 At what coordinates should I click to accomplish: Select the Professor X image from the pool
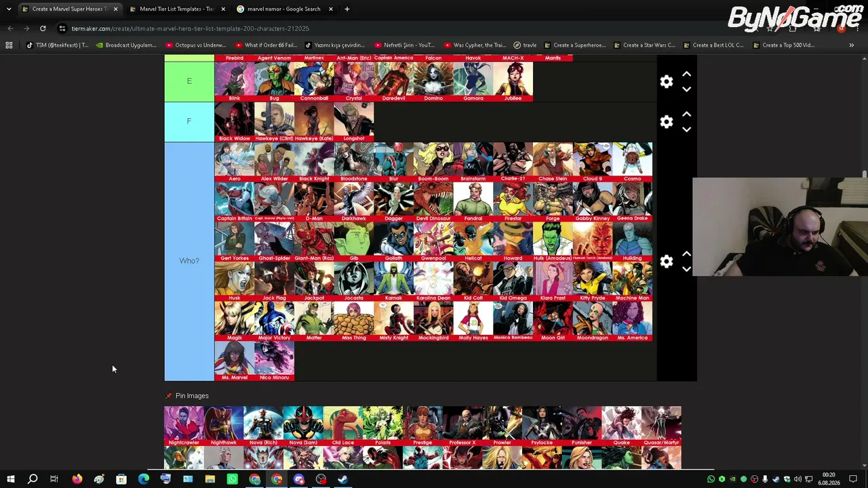pos(462,426)
